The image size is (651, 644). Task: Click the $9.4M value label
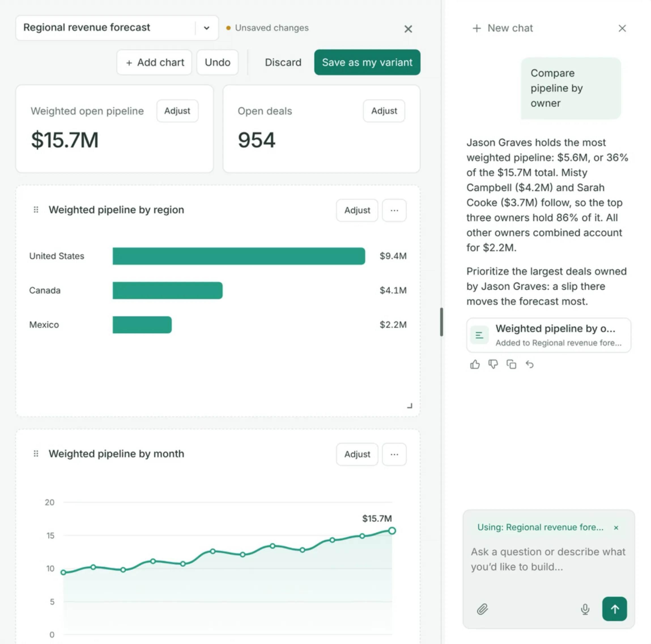(393, 256)
